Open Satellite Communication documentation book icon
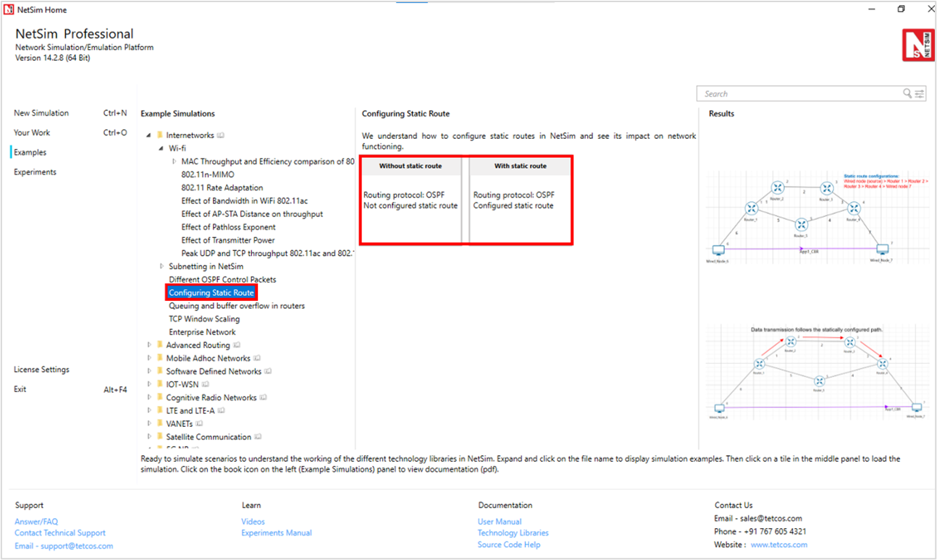 pos(258,437)
